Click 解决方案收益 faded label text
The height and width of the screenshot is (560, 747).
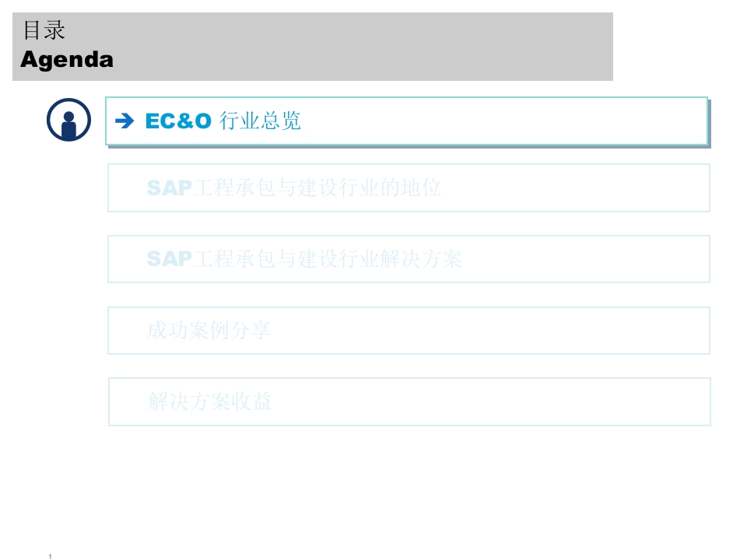tap(209, 401)
